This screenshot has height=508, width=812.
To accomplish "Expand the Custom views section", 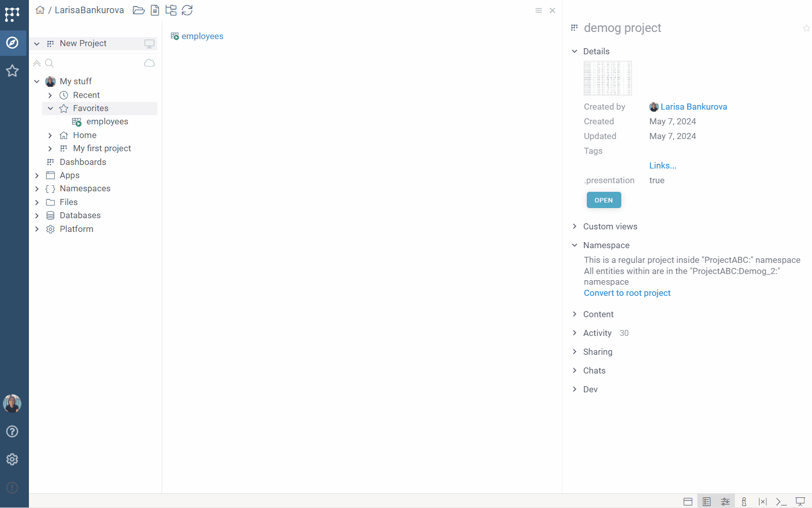I will (575, 226).
